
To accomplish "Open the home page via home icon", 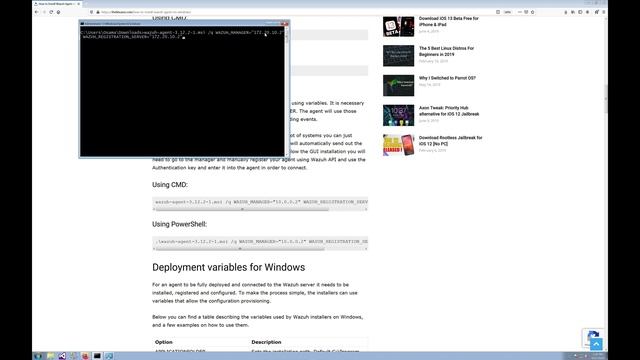I will tap(58, 12).
